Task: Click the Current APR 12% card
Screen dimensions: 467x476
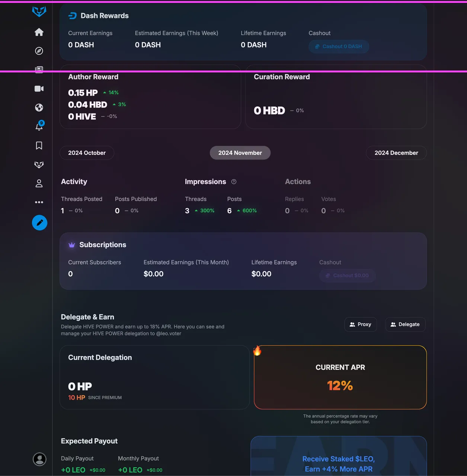Action: (x=340, y=377)
